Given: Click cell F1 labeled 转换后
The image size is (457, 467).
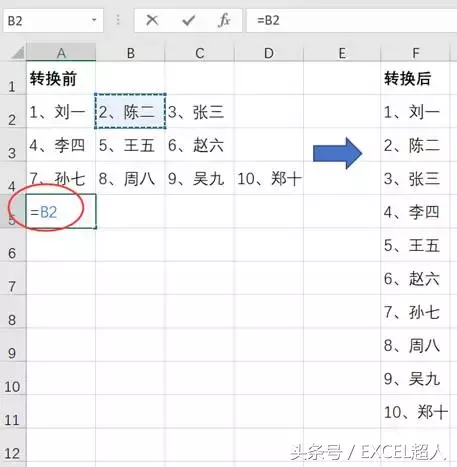Looking at the screenshot, I should click(416, 78).
